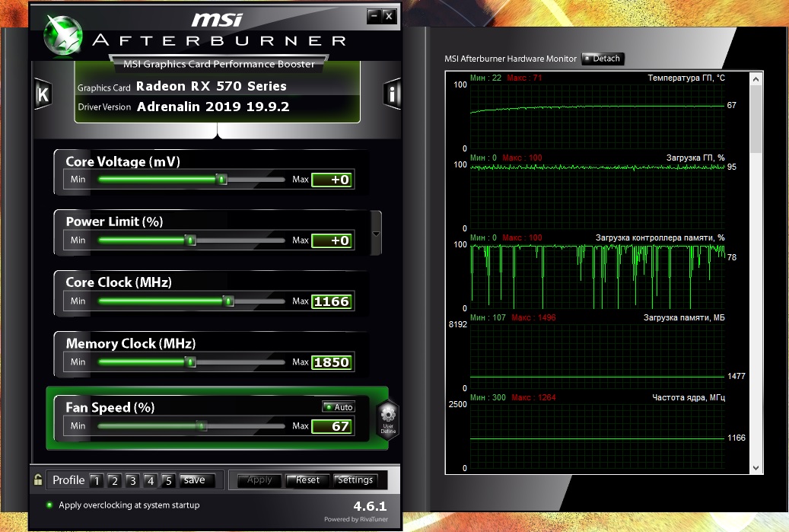789x532 pixels.
Task: Click the Power Limit +0 value field
Action: [332, 241]
